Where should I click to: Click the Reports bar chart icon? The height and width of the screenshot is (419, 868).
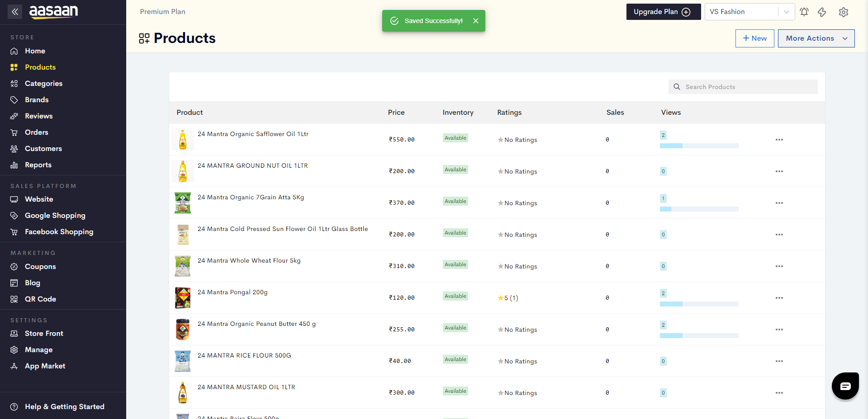pyautogui.click(x=14, y=165)
